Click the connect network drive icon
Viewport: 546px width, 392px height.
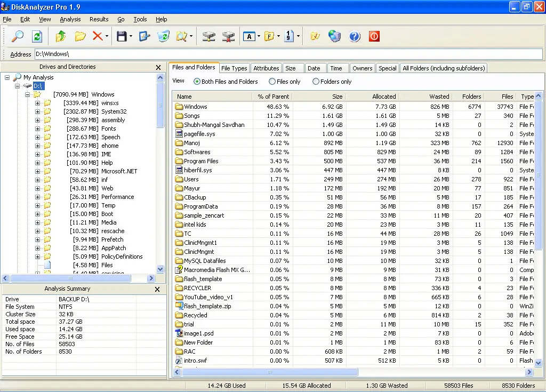(208, 36)
